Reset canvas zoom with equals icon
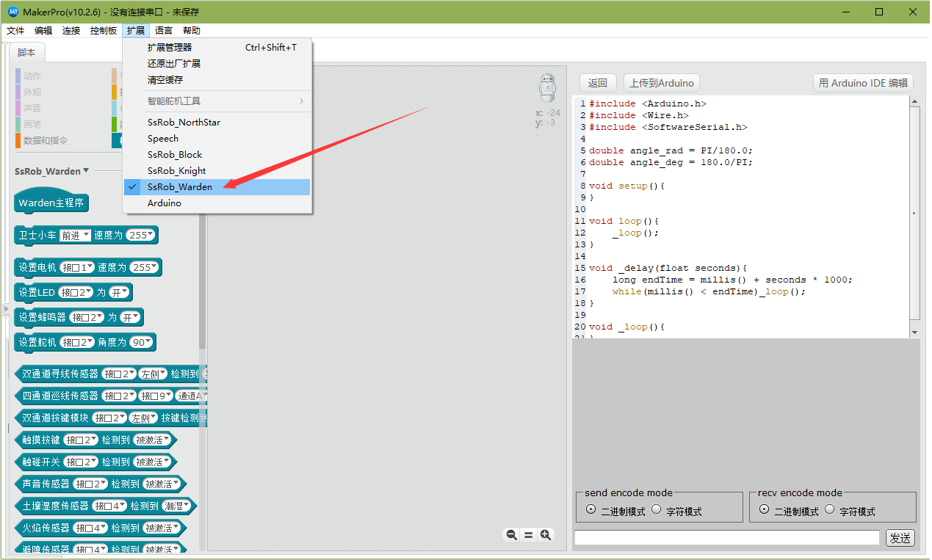This screenshot has height=560, width=932. [528, 535]
